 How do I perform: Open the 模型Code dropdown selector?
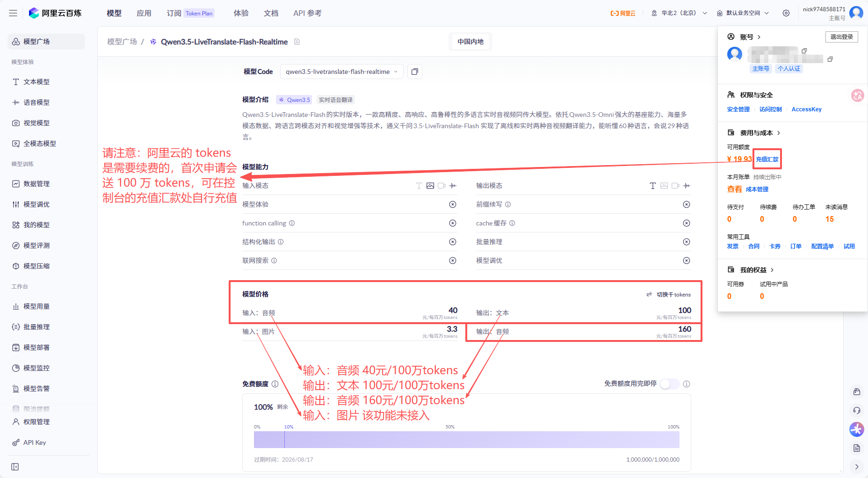(x=341, y=72)
